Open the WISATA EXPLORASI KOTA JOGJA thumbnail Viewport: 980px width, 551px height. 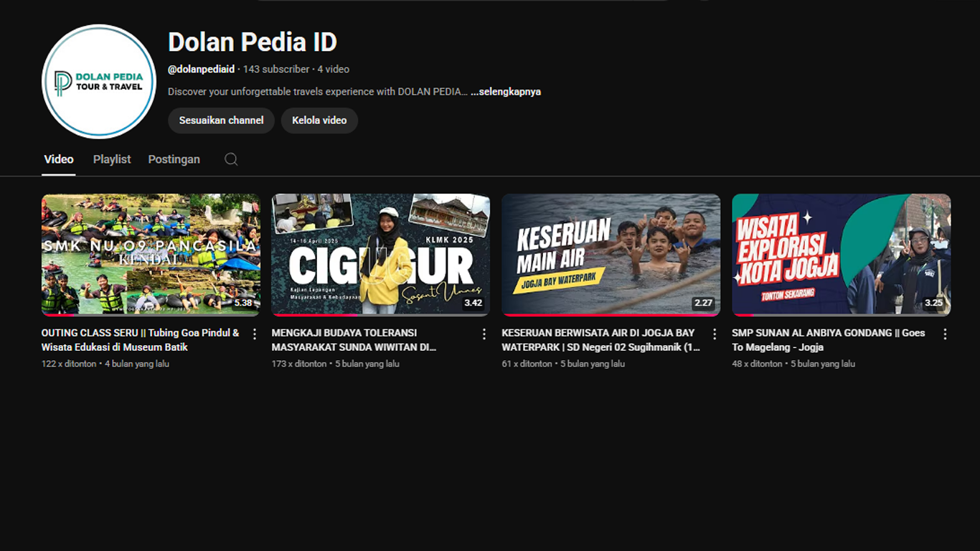842,254
